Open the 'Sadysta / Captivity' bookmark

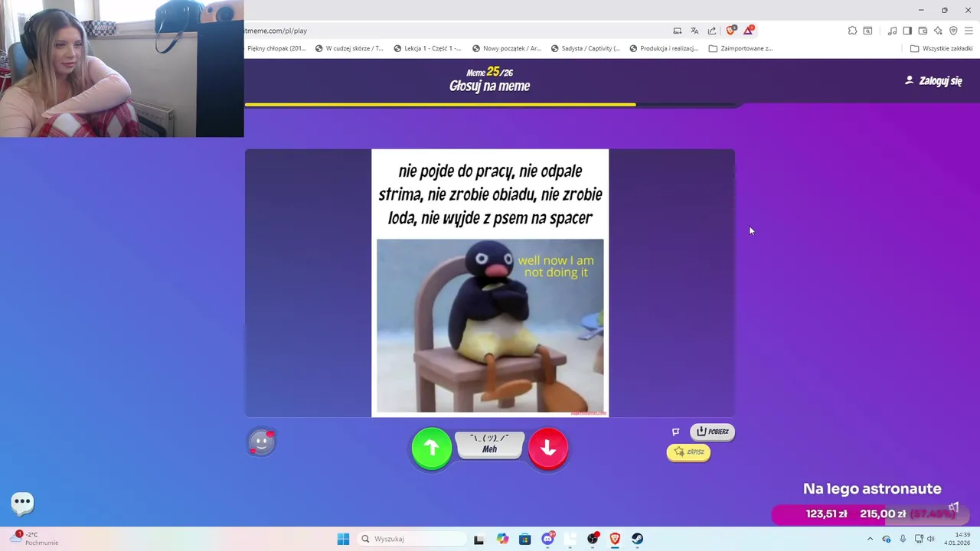(585, 48)
